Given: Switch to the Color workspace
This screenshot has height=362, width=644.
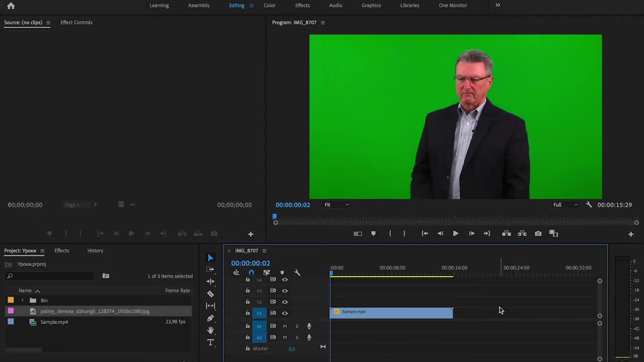Looking at the screenshot, I should click(x=270, y=6).
